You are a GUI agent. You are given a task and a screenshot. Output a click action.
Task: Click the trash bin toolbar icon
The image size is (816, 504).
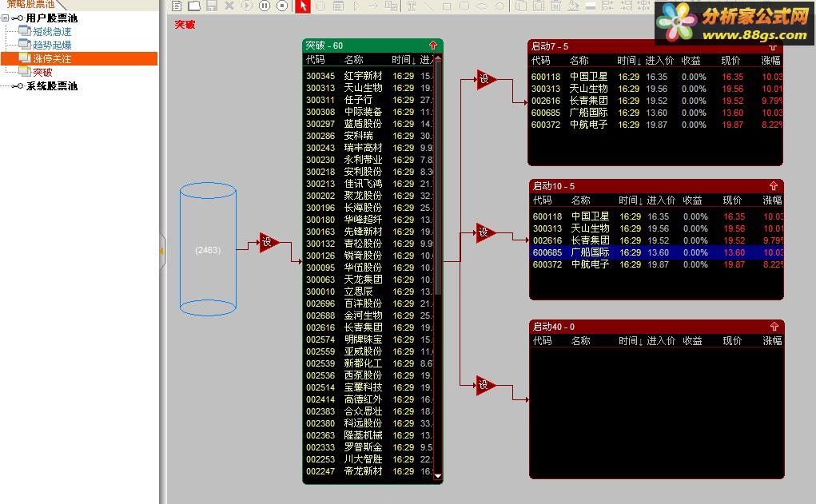coord(555,6)
